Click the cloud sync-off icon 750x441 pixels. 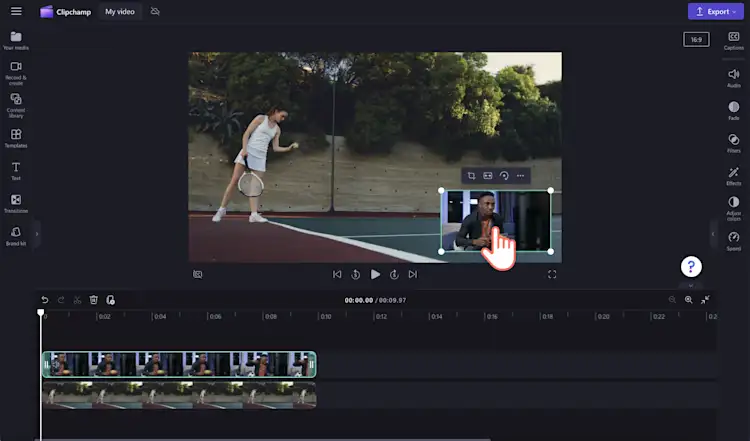[155, 11]
